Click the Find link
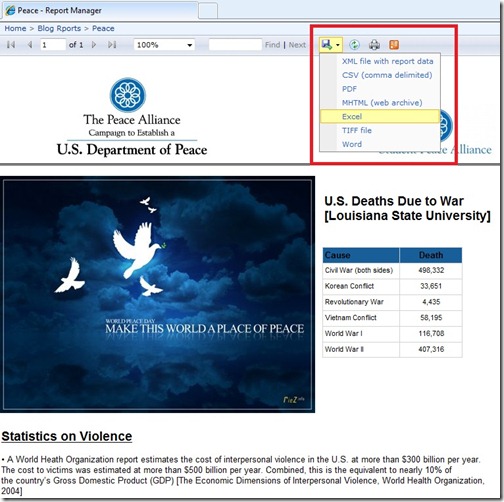Screen dimensions: 504x502 point(272,45)
